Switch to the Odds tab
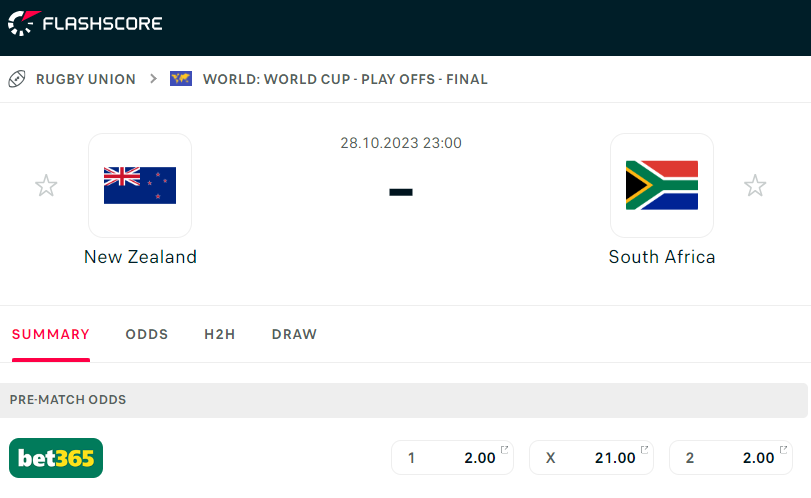Viewport: 811px width, 498px height. pyautogui.click(x=147, y=334)
